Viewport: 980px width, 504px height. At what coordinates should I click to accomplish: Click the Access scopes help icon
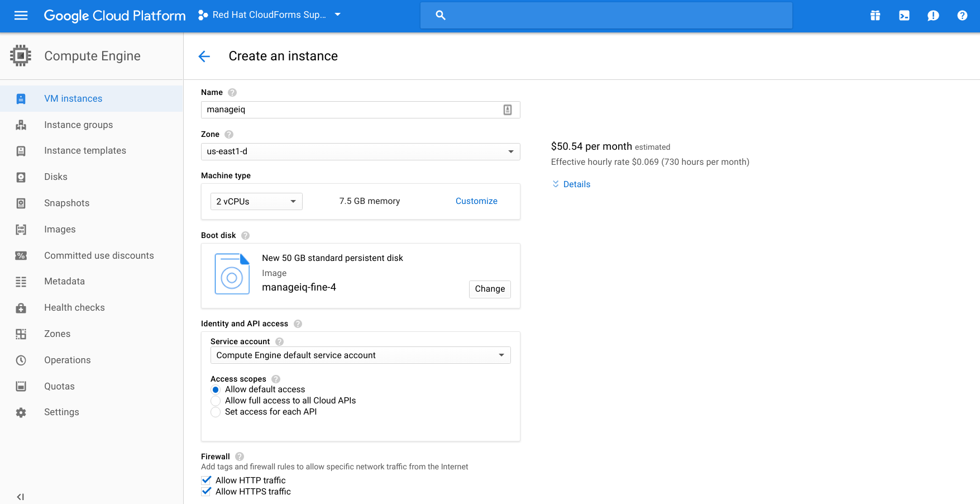(x=275, y=379)
